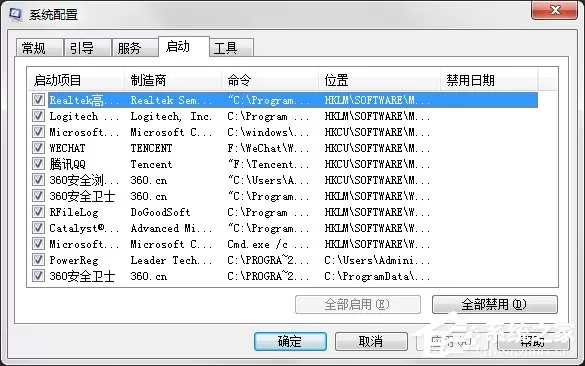The image size is (585, 366).
Task: Toggle the 腾讯QQ startup checkbox
Action: point(38,164)
